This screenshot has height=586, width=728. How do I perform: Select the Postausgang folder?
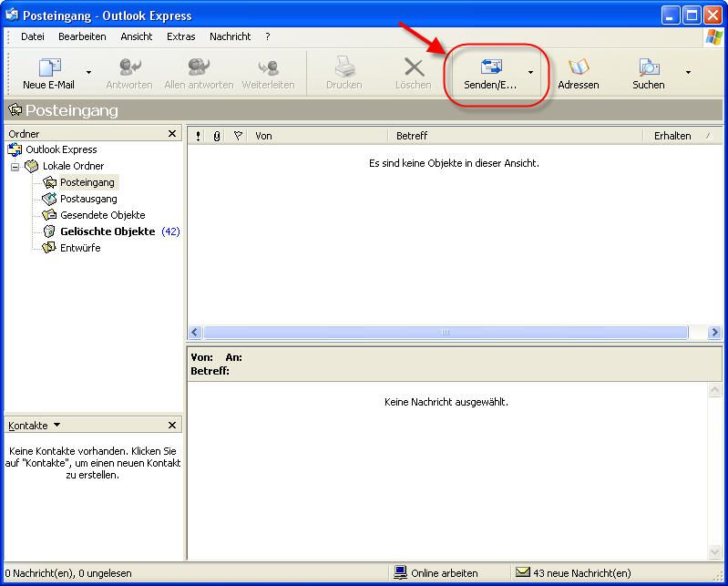[88, 199]
